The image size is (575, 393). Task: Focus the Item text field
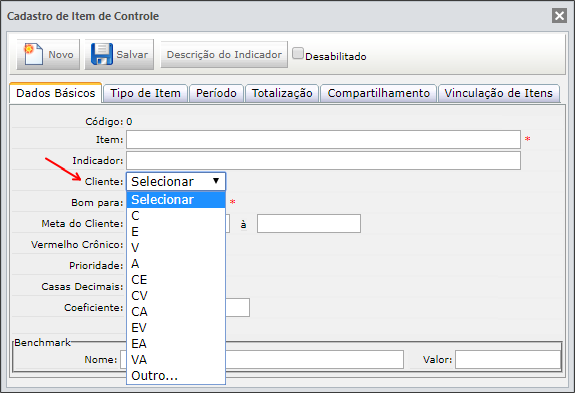[323, 140]
